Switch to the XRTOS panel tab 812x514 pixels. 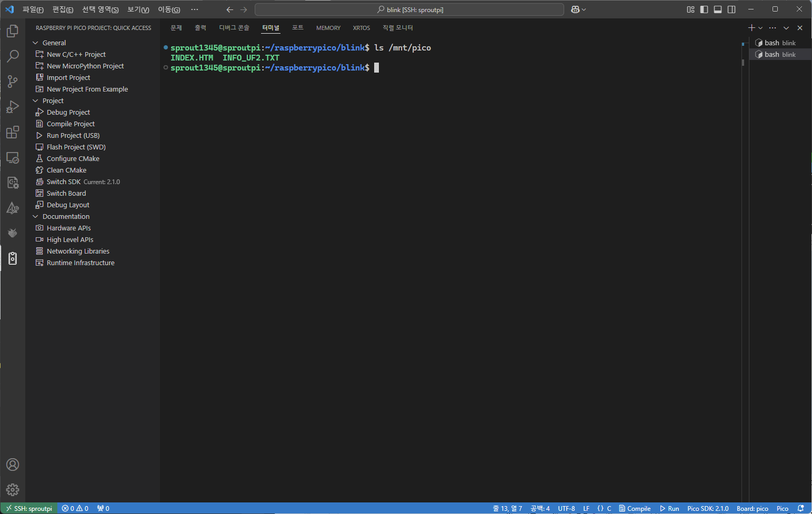pos(362,28)
